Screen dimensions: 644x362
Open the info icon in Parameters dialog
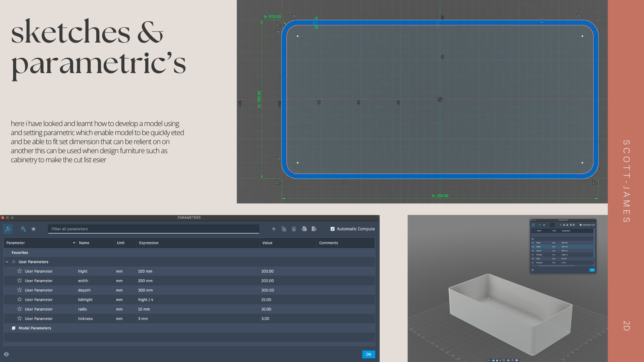pyautogui.click(x=6, y=354)
